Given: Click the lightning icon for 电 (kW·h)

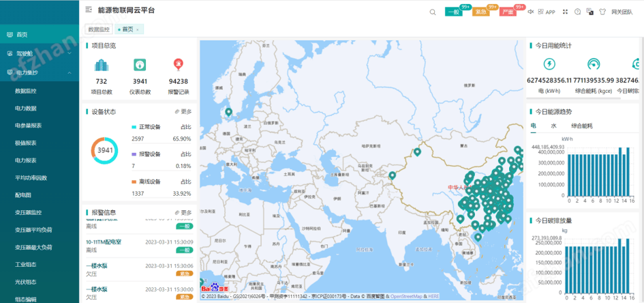Looking at the screenshot, I should click(x=549, y=64).
